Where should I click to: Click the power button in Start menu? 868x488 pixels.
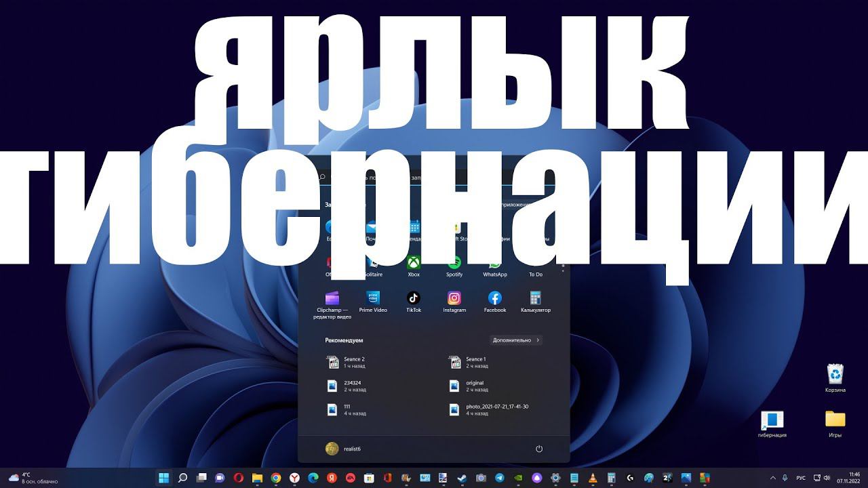(x=539, y=449)
